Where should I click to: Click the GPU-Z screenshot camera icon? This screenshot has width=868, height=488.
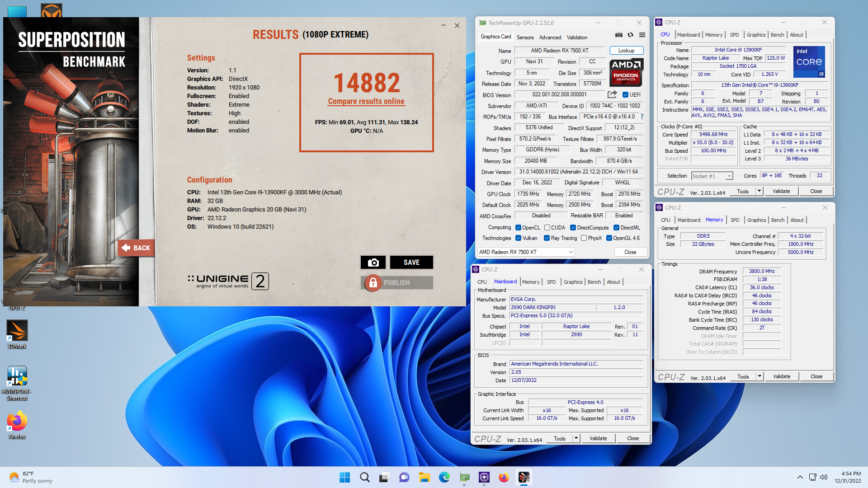coord(619,35)
